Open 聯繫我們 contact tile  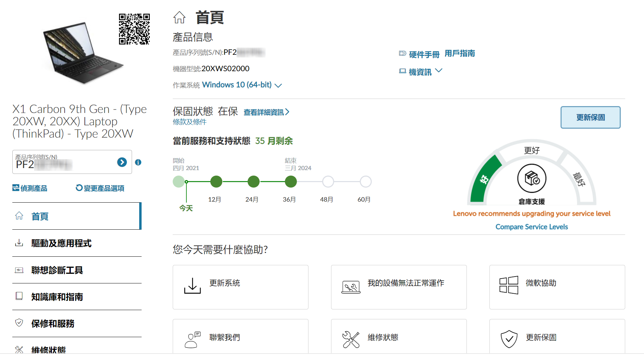(x=240, y=337)
